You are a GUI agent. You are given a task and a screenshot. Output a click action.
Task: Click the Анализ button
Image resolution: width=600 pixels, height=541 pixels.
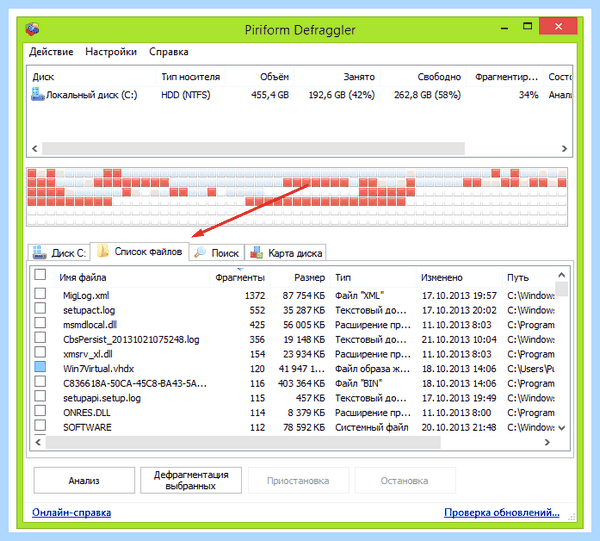(84, 481)
